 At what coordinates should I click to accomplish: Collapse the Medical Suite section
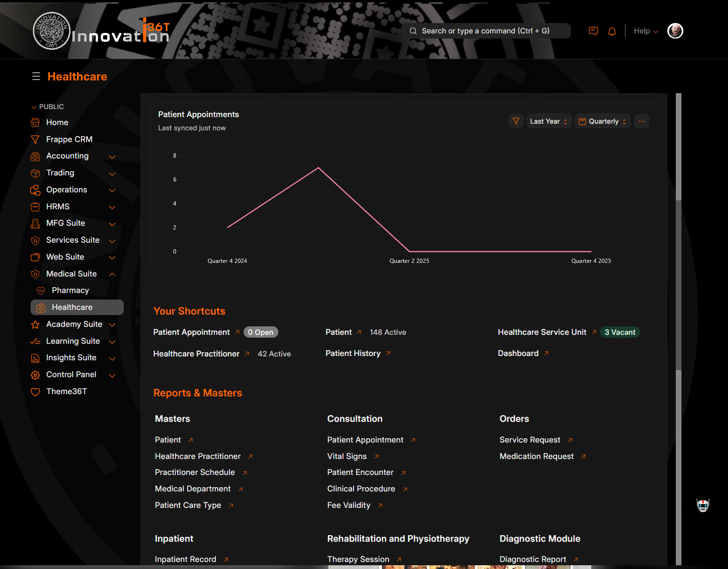112,274
